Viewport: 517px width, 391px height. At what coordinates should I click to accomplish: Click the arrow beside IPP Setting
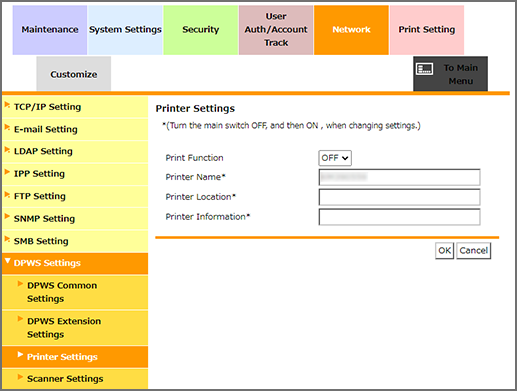click(7, 172)
